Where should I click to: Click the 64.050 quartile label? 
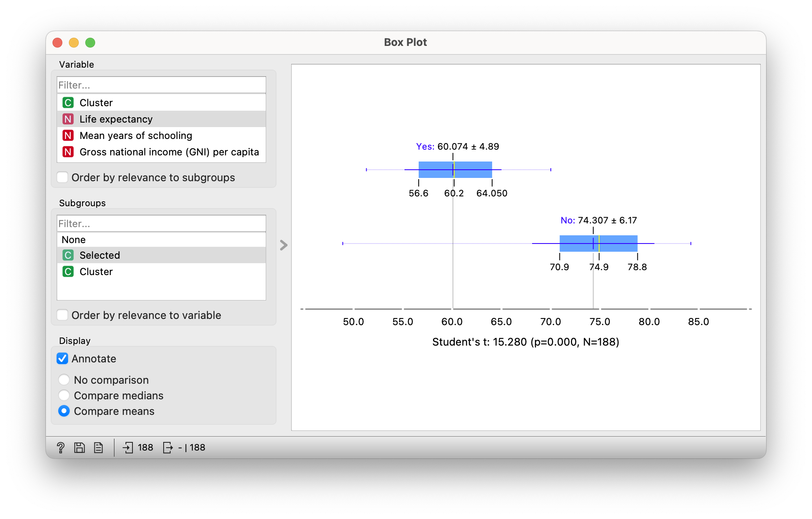pos(492,193)
